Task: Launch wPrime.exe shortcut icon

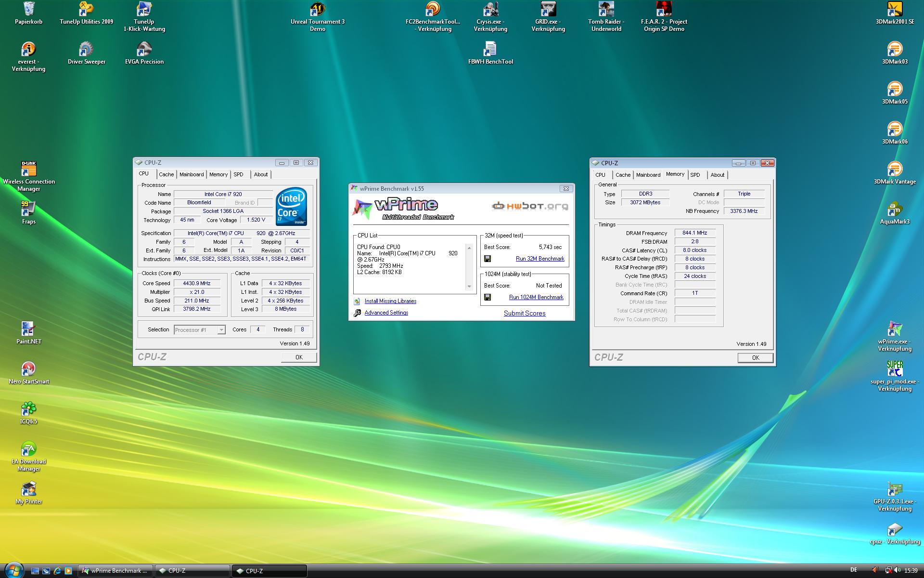Action: click(x=895, y=336)
